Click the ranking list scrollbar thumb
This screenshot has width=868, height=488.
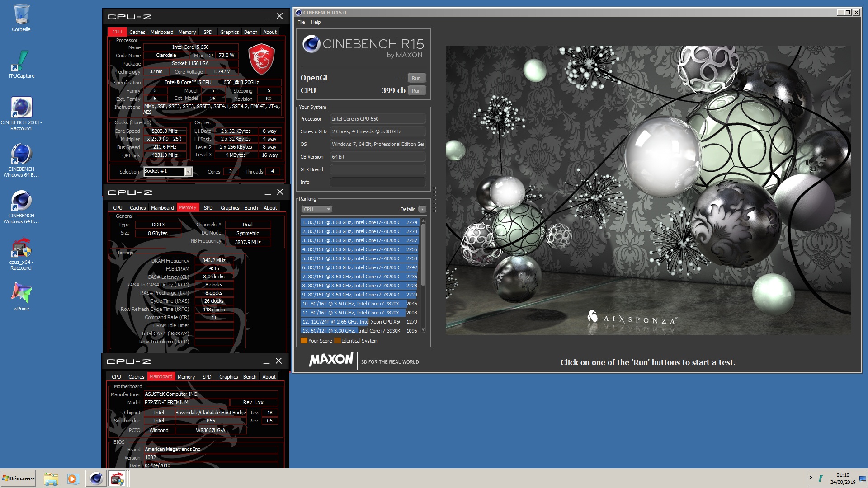[x=423, y=254]
